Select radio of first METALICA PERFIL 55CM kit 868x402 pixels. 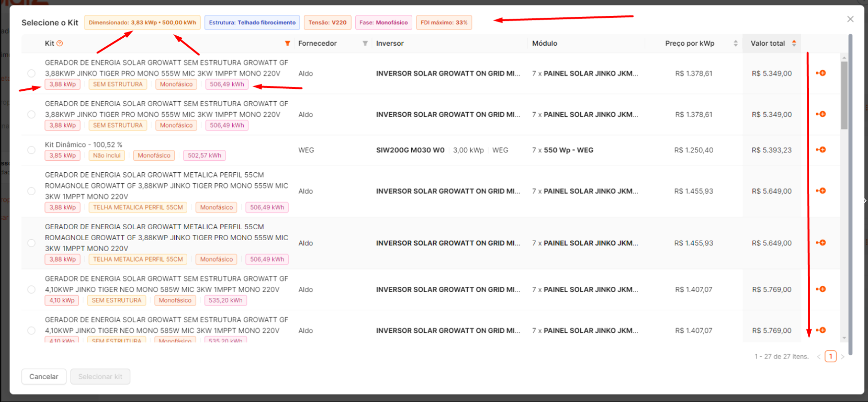[32, 191]
